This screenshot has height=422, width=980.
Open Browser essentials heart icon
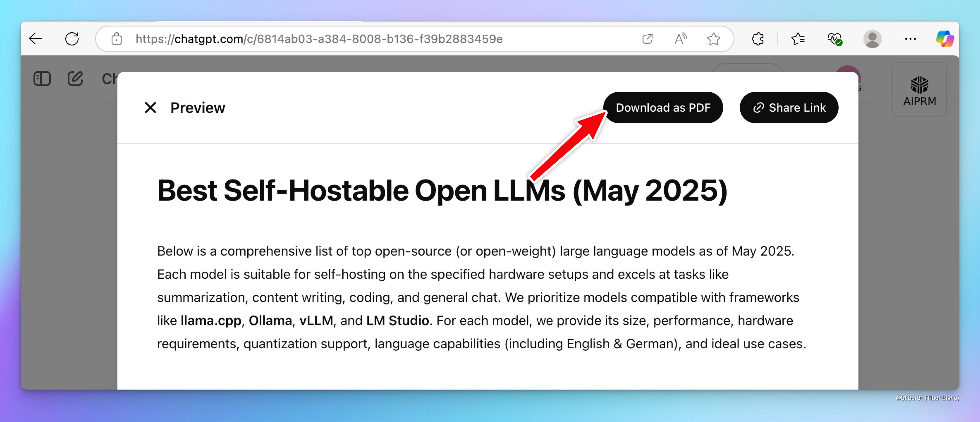[x=834, y=39]
